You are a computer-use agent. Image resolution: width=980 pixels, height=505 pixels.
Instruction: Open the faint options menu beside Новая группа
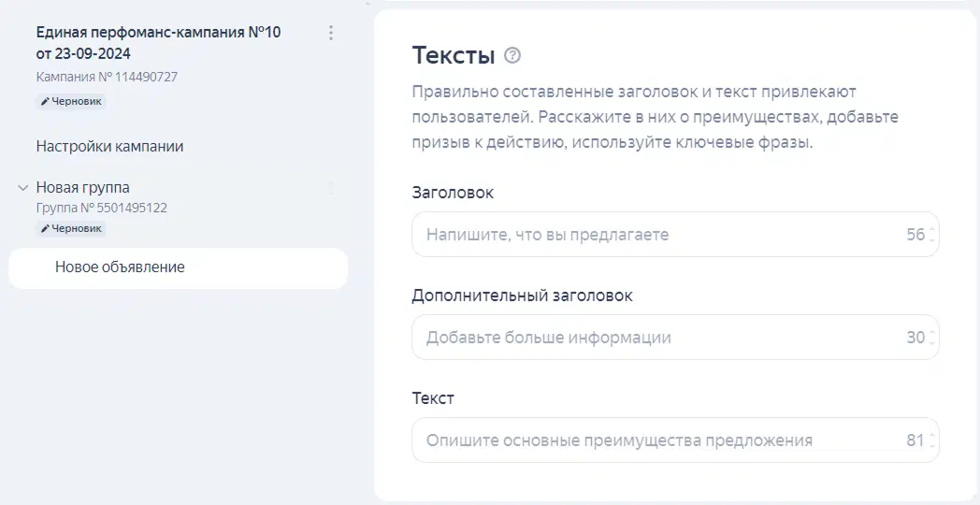331,187
